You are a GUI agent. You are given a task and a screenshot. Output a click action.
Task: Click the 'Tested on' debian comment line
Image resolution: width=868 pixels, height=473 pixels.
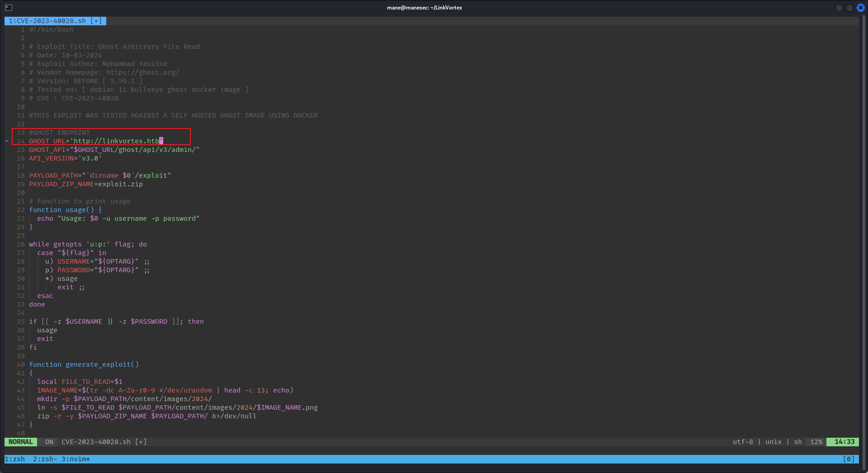pyautogui.click(x=139, y=90)
